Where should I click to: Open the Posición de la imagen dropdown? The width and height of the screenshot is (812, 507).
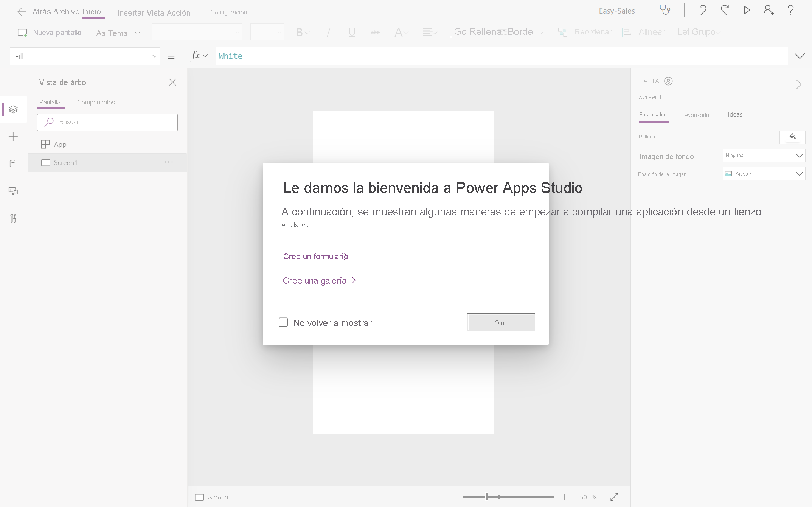(x=764, y=174)
